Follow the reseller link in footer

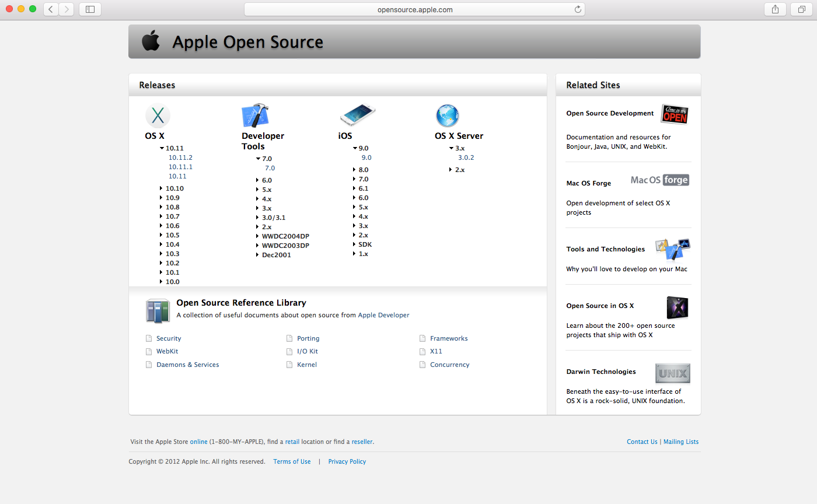(x=362, y=442)
